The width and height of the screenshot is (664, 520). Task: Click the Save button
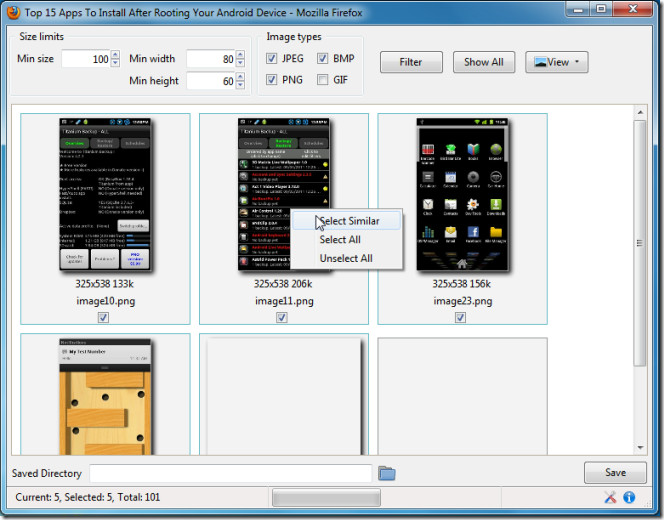615,473
